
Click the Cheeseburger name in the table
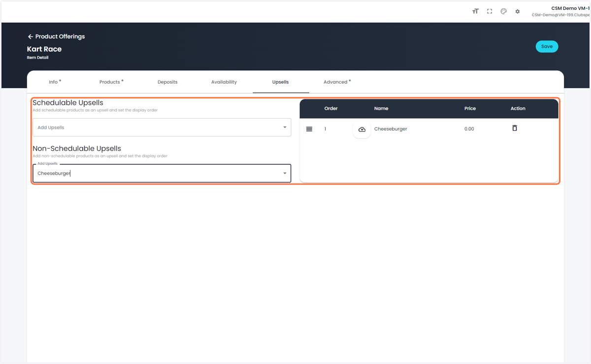391,129
